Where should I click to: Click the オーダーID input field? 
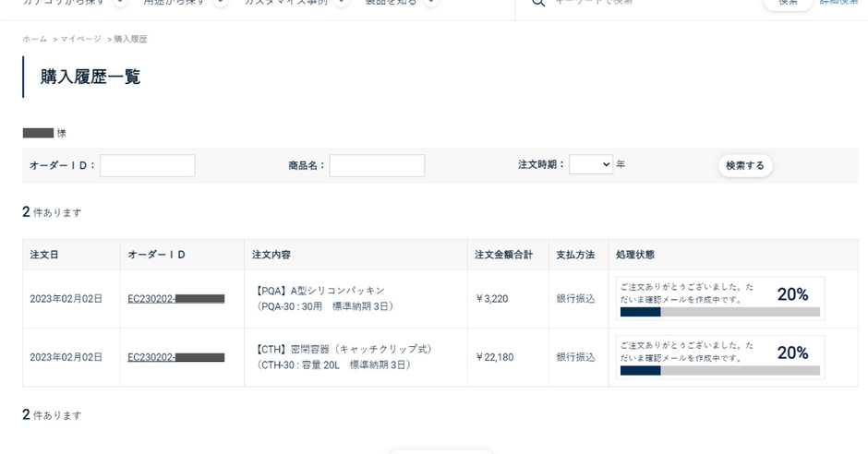tap(147, 166)
